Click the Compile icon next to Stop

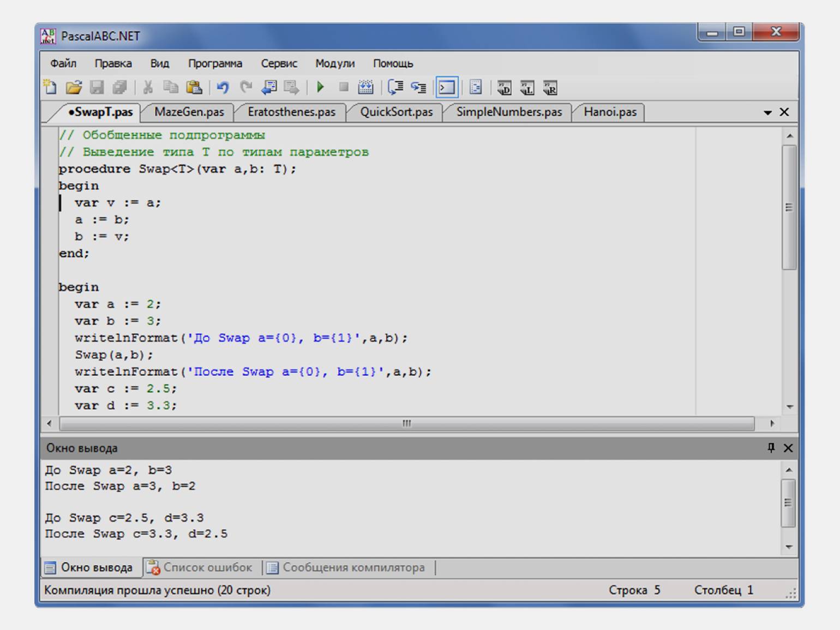[365, 87]
